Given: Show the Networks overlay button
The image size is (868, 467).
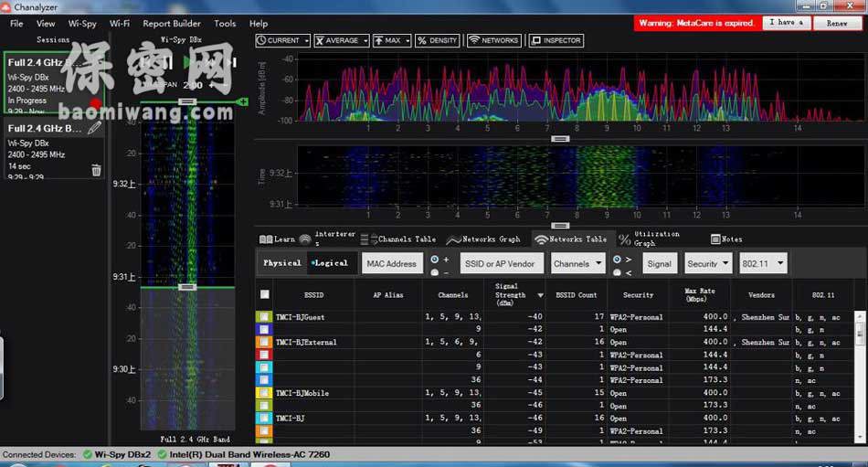Looking at the screenshot, I should point(493,41).
